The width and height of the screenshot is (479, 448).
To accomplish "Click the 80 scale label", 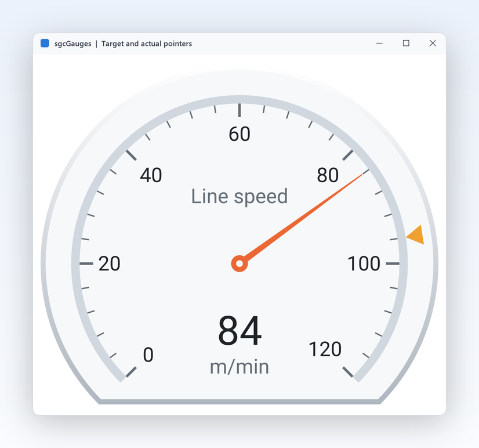I will pyautogui.click(x=328, y=175).
